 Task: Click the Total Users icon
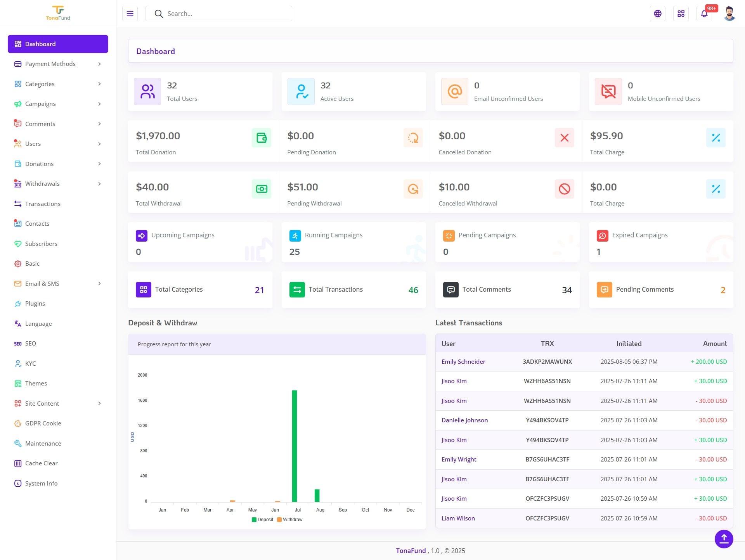(x=147, y=92)
